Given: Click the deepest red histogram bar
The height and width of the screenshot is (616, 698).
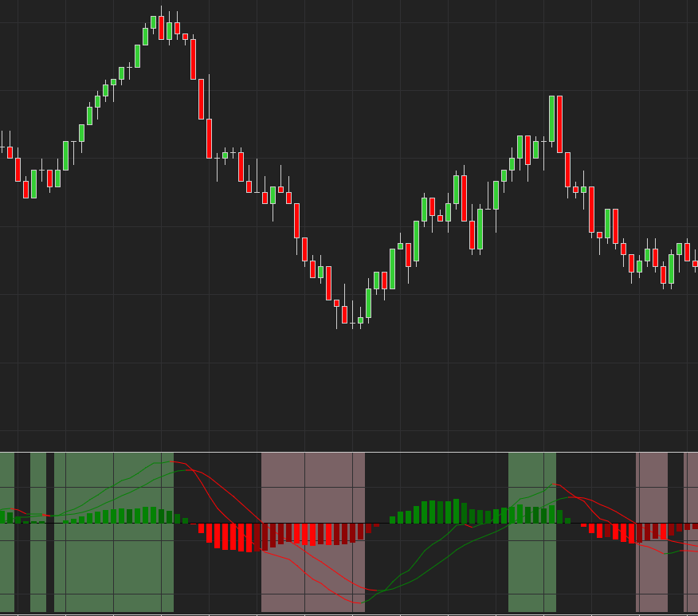Looking at the screenshot, I should pyautogui.click(x=249, y=538).
